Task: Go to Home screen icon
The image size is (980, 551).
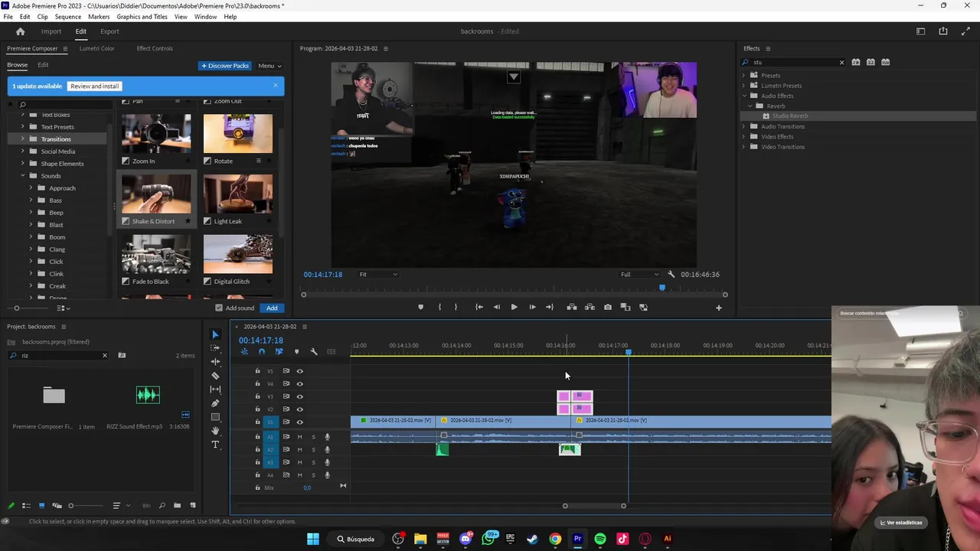Action: pos(21,31)
